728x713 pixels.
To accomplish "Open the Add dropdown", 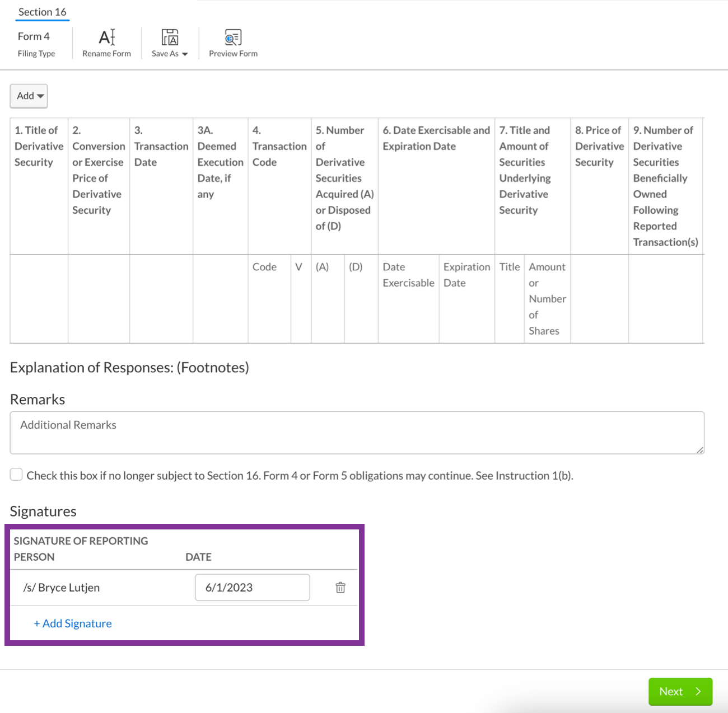I will [x=29, y=96].
